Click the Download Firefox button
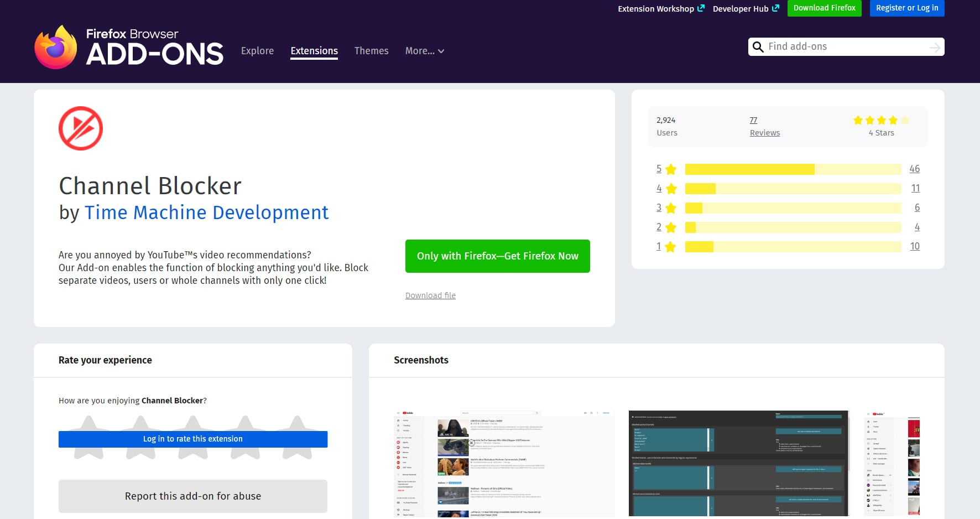 [x=824, y=8]
